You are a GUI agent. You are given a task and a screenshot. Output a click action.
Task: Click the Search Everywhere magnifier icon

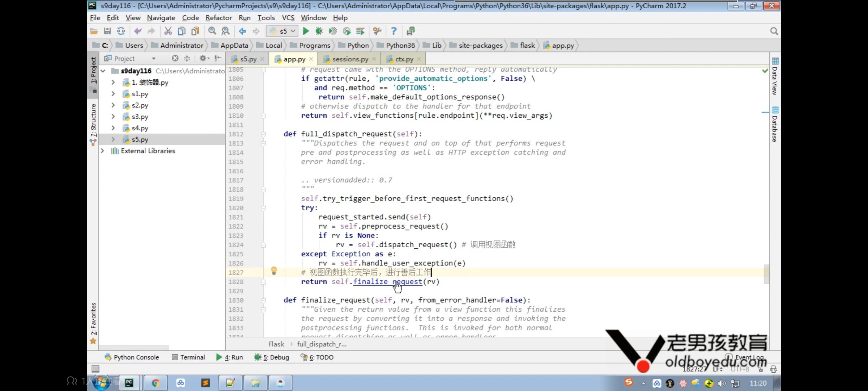click(x=774, y=31)
